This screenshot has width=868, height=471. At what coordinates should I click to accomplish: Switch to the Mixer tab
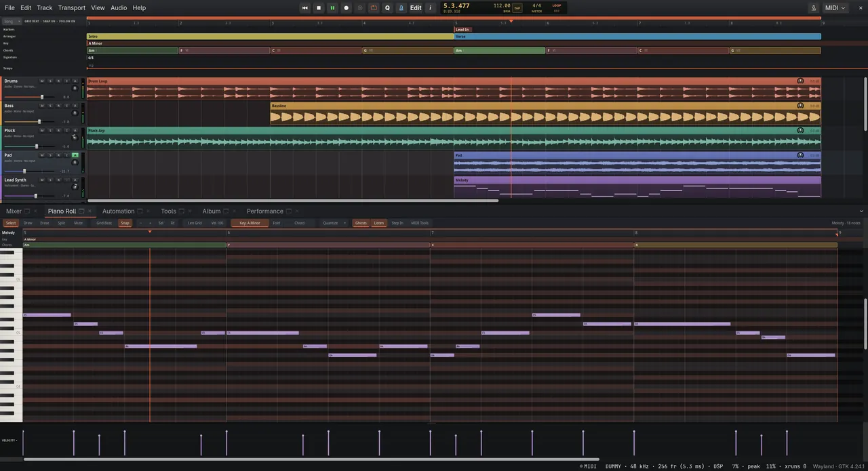[14, 211]
